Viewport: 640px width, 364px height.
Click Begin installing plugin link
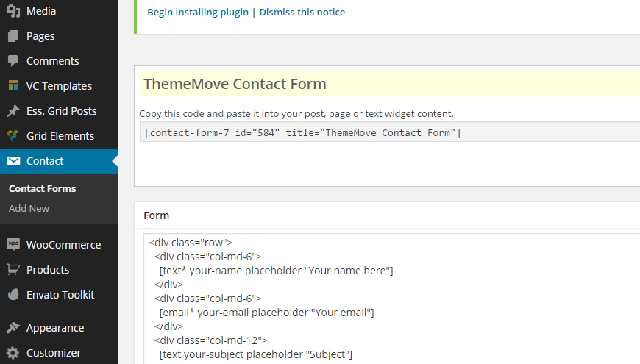click(x=197, y=13)
